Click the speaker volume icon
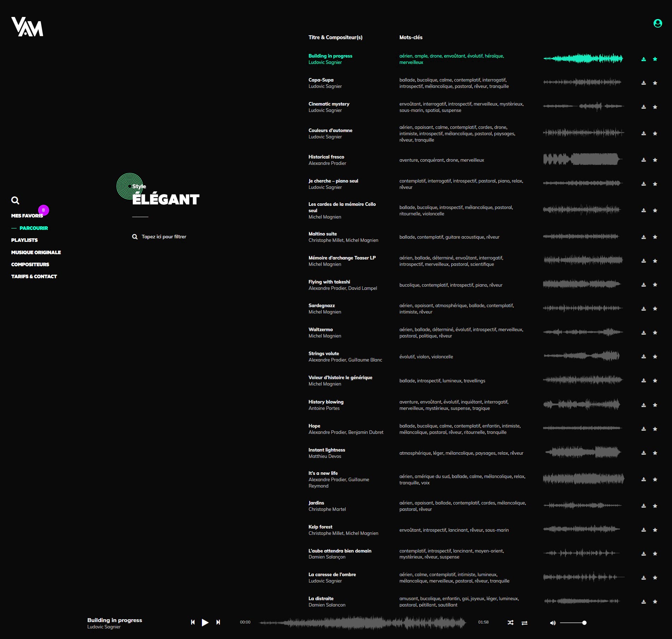This screenshot has width=672, height=639. coord(553,623)
